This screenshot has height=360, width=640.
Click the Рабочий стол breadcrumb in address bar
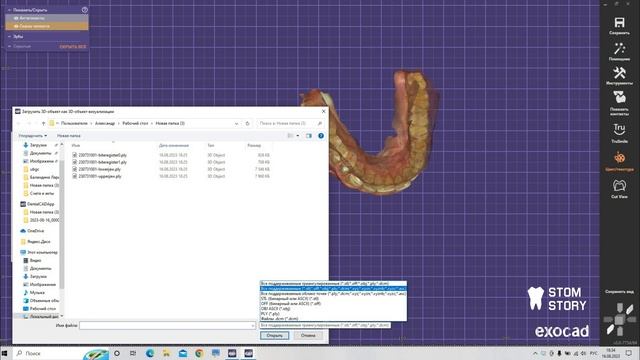click(135, 123)
